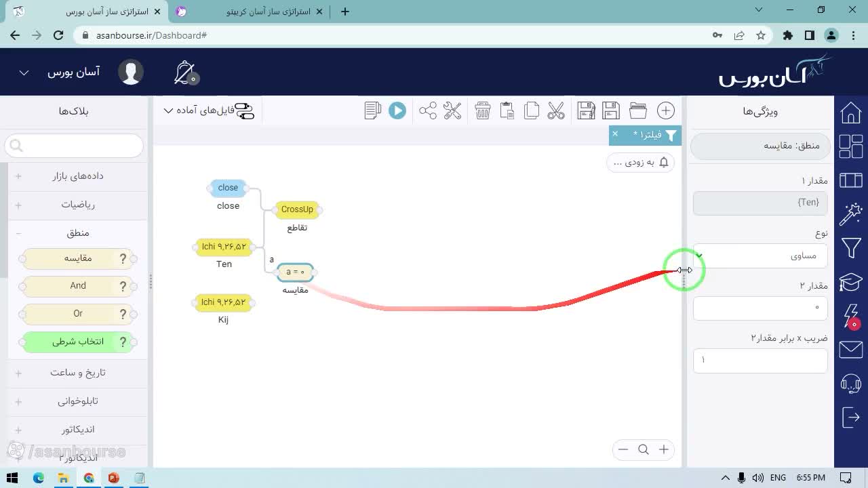The width and height of the screenshot is (868, 488).
Task: Open PowerPoint from the taskbar
Action: (113, 478)
